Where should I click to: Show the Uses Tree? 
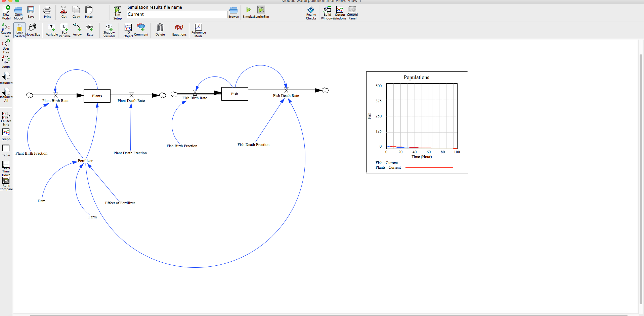6,47
